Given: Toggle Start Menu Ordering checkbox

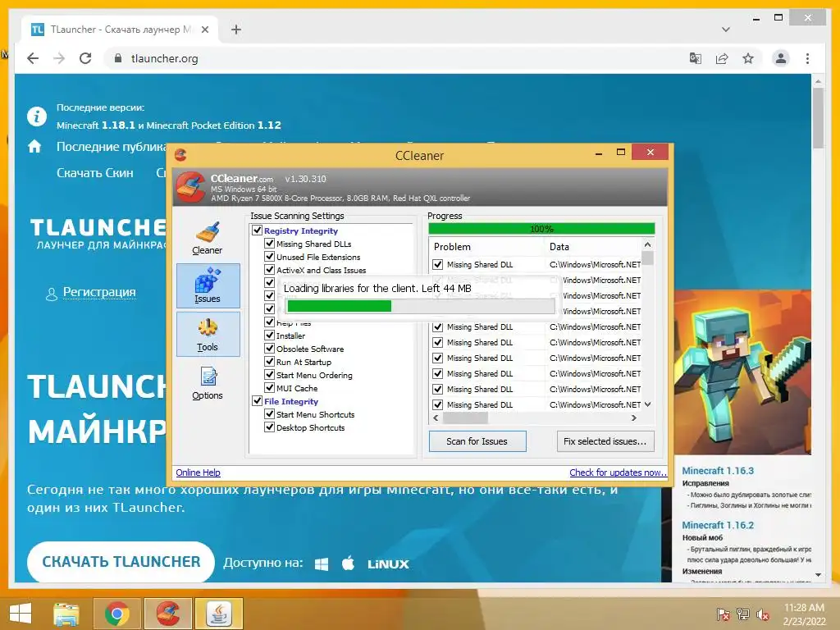Looking at the screenshot, I should click(270, 374).
